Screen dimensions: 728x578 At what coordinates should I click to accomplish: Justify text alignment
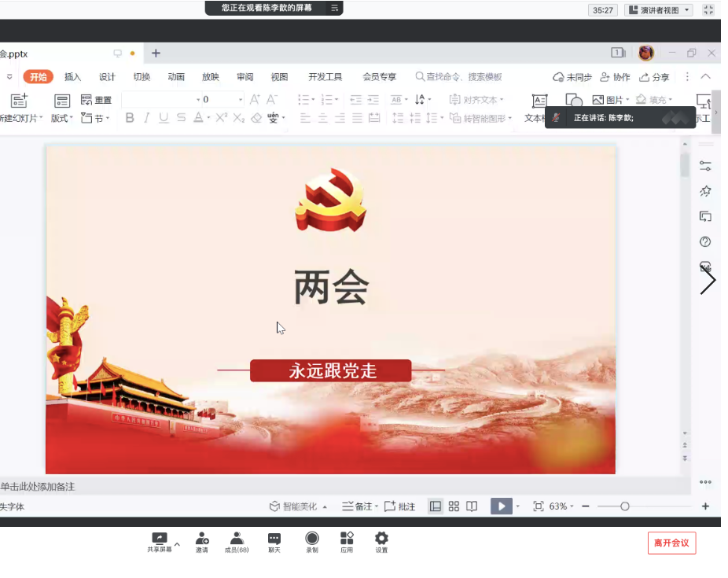tap(357, 118)
